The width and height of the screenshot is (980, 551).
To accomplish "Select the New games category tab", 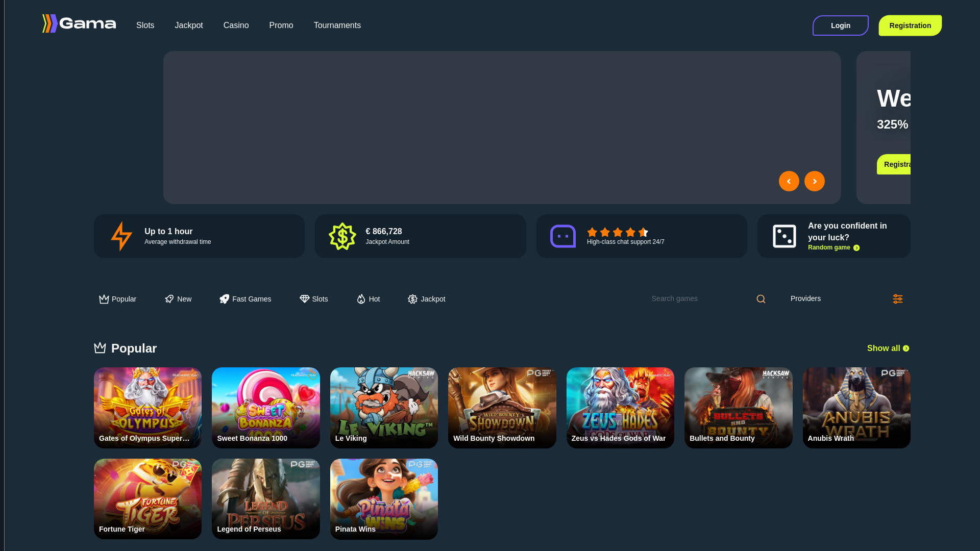I will click(178, 299).
